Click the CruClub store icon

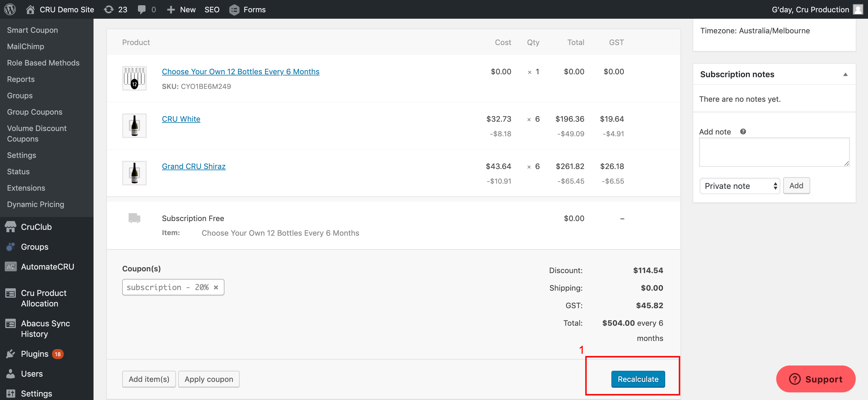tap(11, 227)
